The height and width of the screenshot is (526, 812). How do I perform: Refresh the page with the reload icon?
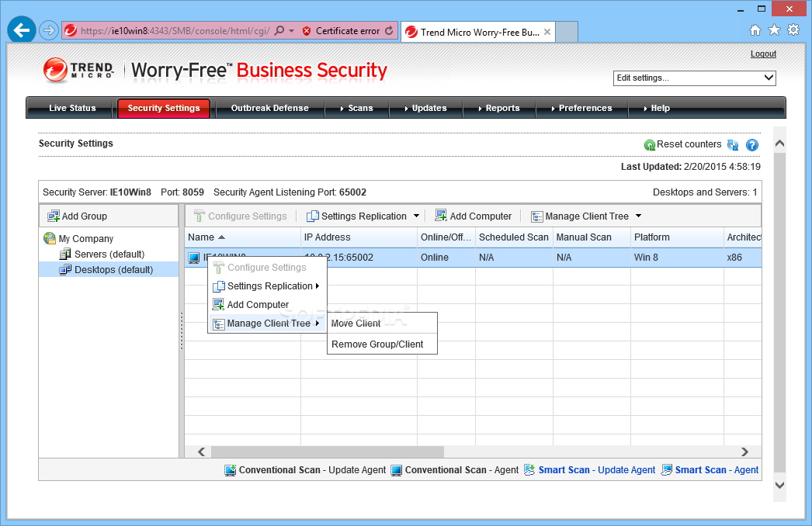pyautogui.click(x=389, y=31)
